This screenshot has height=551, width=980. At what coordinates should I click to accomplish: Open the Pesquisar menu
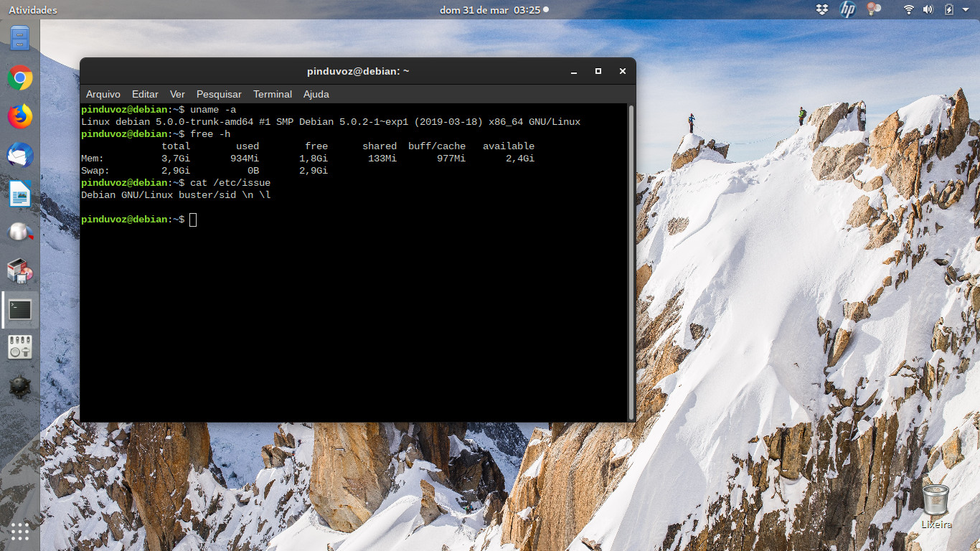click(x=219, y=94)
